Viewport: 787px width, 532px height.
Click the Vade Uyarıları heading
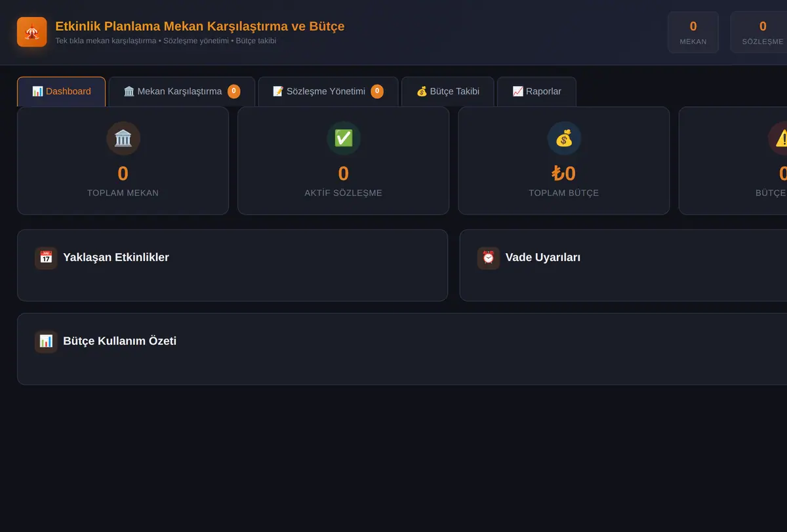(543, 258)
